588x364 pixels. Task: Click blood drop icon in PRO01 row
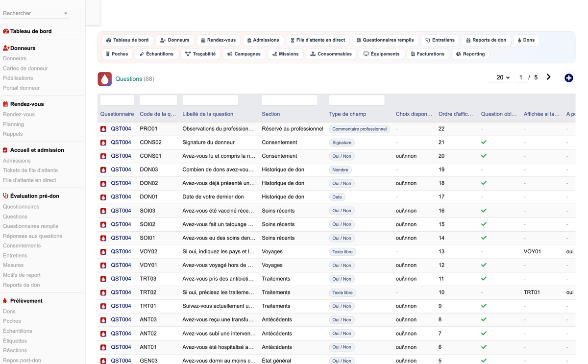103,129
